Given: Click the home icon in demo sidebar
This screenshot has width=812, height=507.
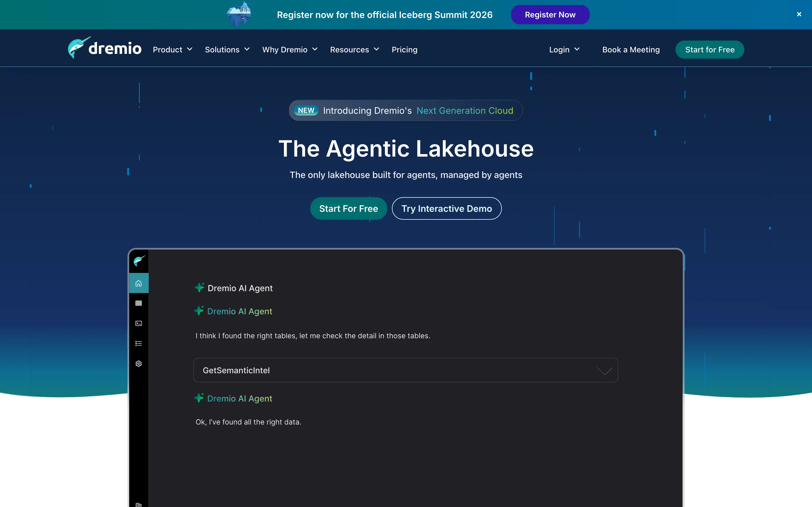Looking at the screenshot, I should pos(139,283).
